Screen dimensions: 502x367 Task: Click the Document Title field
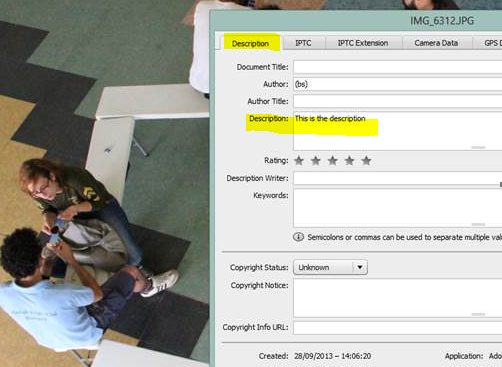(x=398, y=67)
